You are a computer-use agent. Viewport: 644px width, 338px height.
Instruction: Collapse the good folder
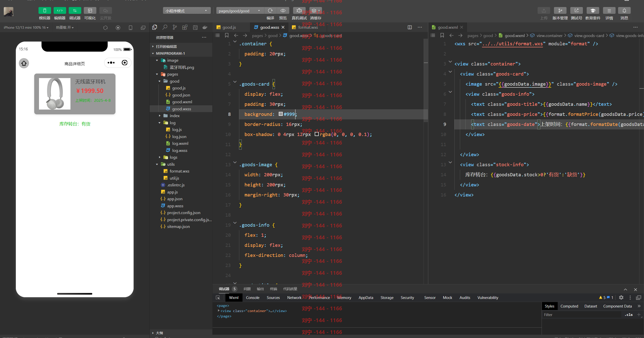159,81
